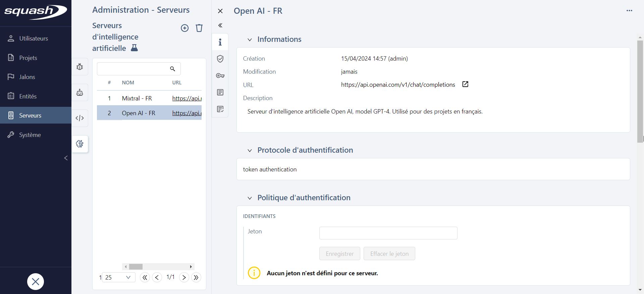Collapse the Politique d'authentification section
This screenshot has height=294, width=644.
250,198
